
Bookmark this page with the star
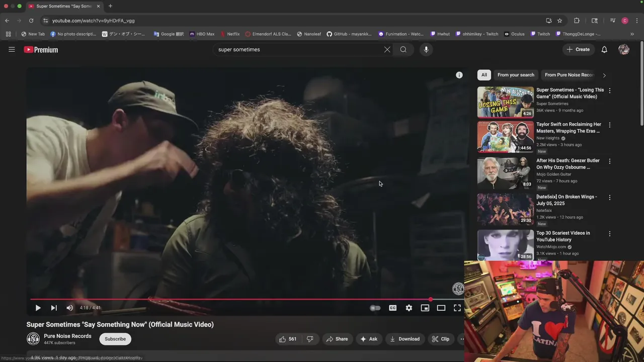coord(559,21)
